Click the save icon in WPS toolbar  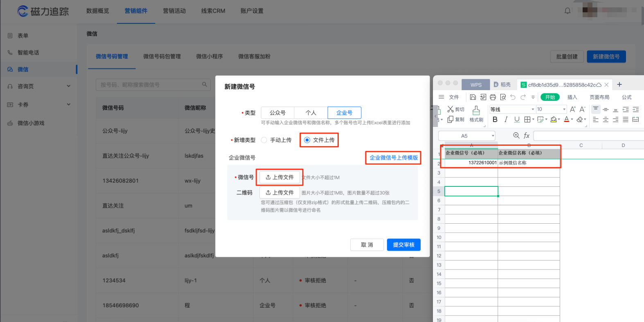473,97
